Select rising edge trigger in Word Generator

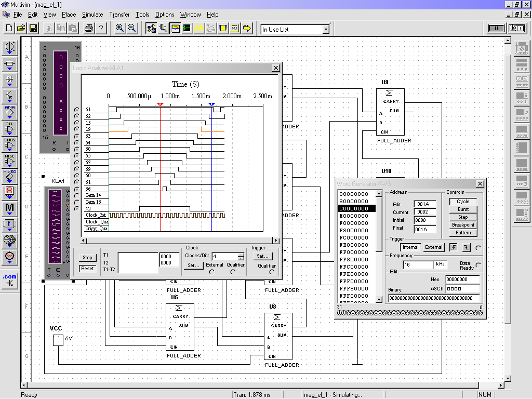(x=453, y=247)
